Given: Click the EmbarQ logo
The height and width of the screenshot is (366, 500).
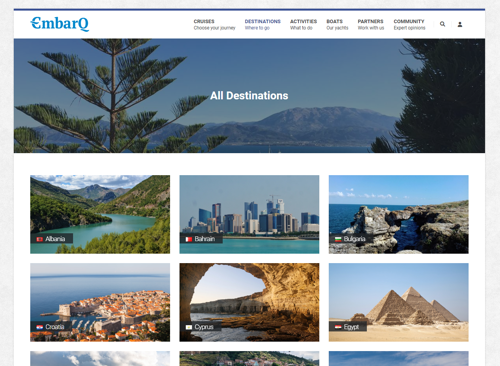Looking at the screenshot, I should 60,24.
